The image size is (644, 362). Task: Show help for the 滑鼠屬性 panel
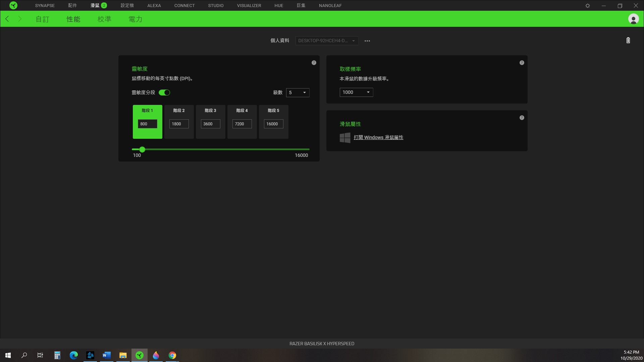tap(522, 118)
